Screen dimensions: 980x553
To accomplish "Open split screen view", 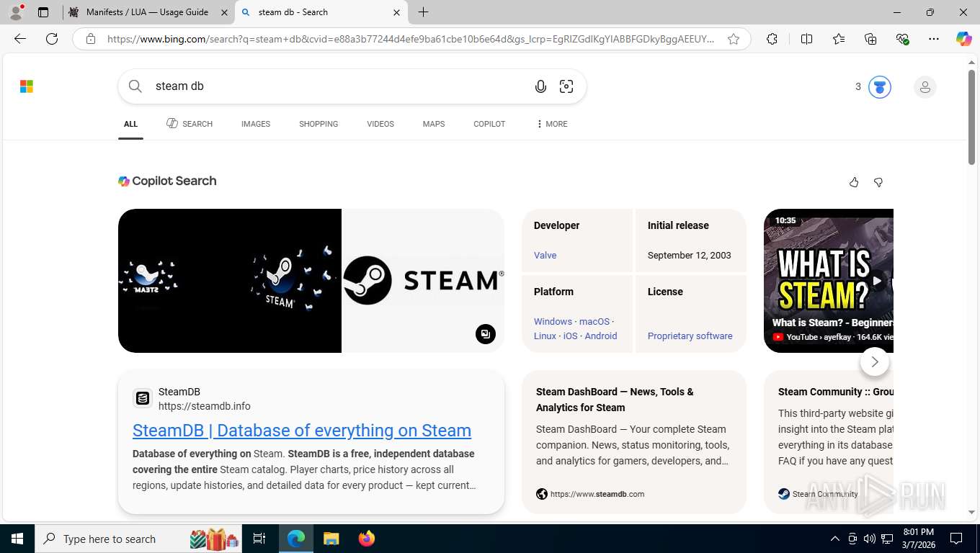I will coord(806,39).
